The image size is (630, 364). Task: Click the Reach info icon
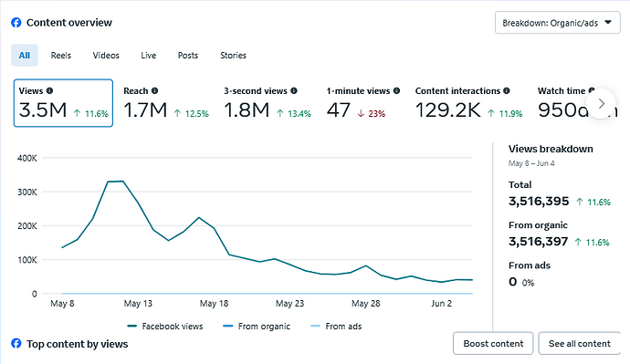coord(154,90)
